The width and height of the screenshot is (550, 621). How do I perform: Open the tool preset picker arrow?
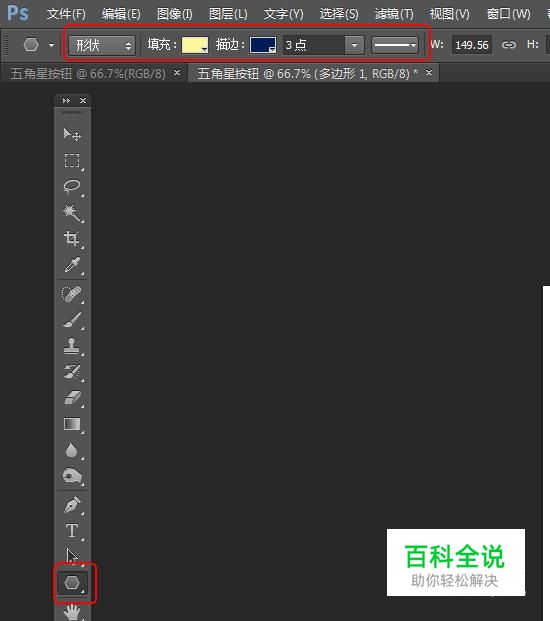(51, 45)
